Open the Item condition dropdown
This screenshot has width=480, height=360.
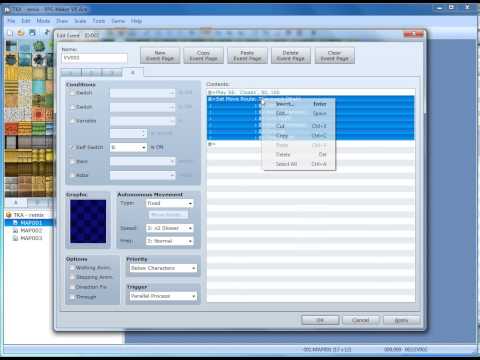[143, 162]
